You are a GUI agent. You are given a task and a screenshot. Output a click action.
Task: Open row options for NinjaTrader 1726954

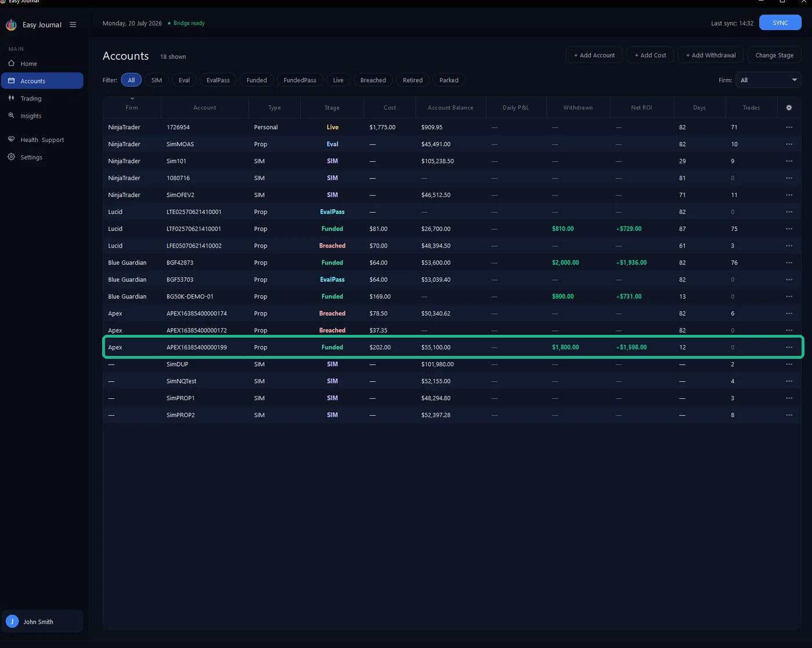tap(789, 128)
